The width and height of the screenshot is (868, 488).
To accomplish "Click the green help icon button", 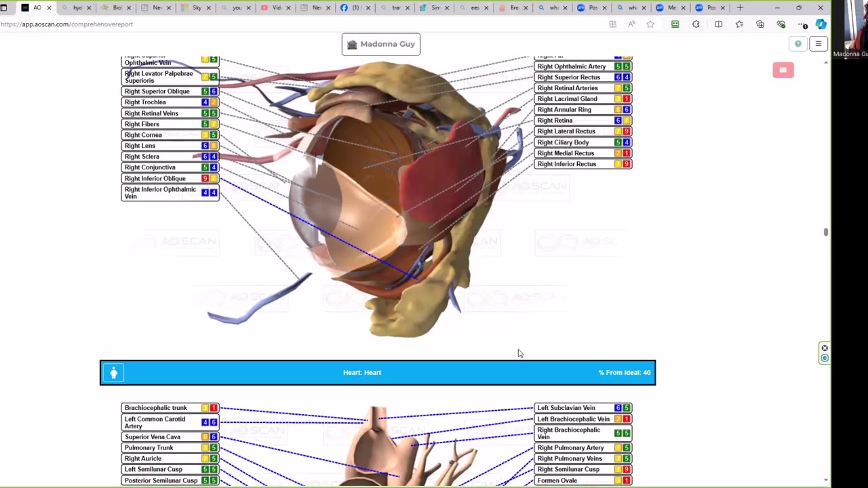I will pos(798,44).
